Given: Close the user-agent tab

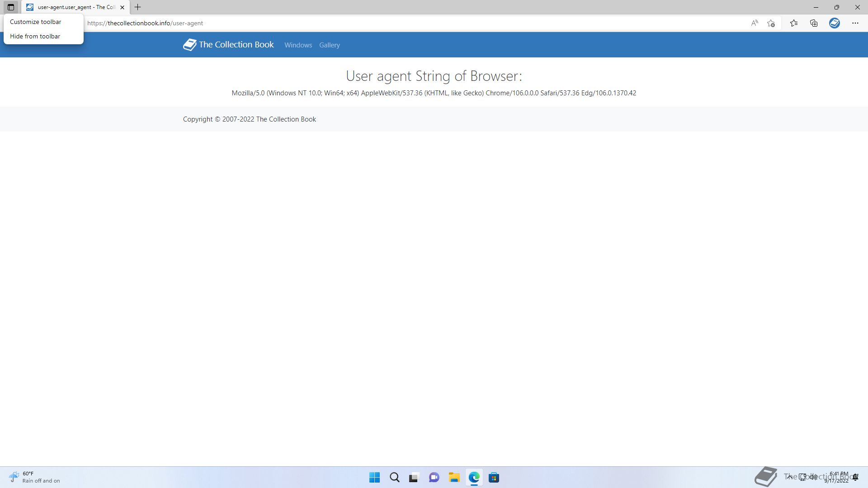Looking at the screenshot, I should tap(122, 7).
